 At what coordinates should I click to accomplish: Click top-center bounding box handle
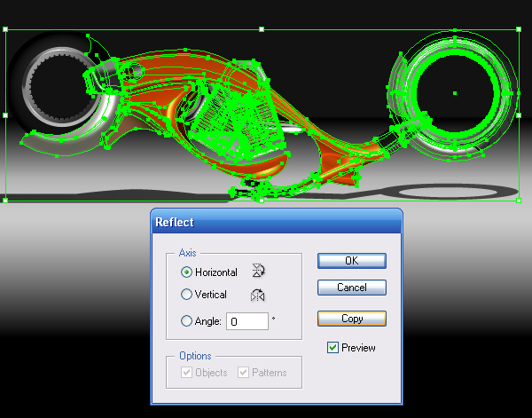click(262, 29)
